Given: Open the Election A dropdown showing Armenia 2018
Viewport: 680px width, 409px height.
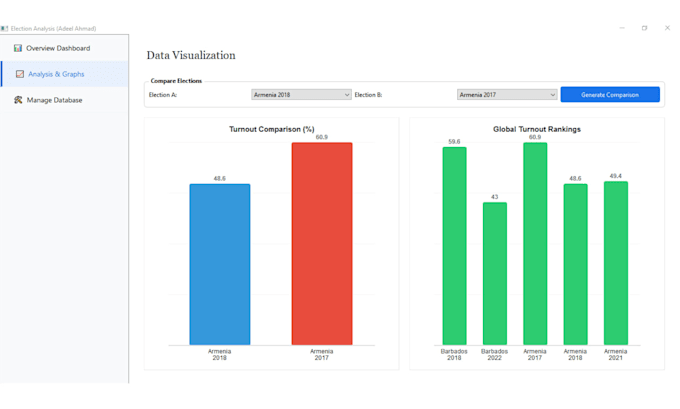Looking at the screenshot, I should pos(301,95).
